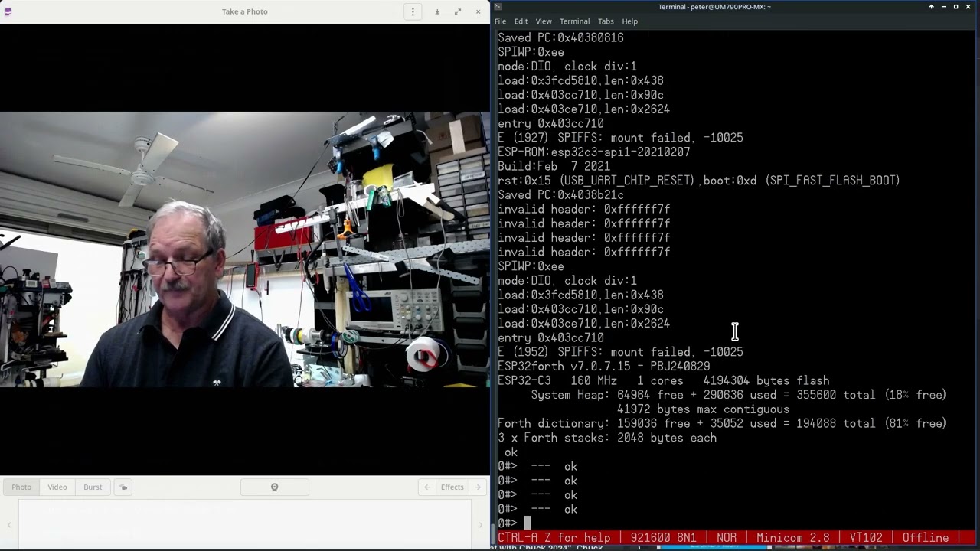Click the Cheese app icon in title bar
The height and width of the screenshot is (551, 980).
8,11
